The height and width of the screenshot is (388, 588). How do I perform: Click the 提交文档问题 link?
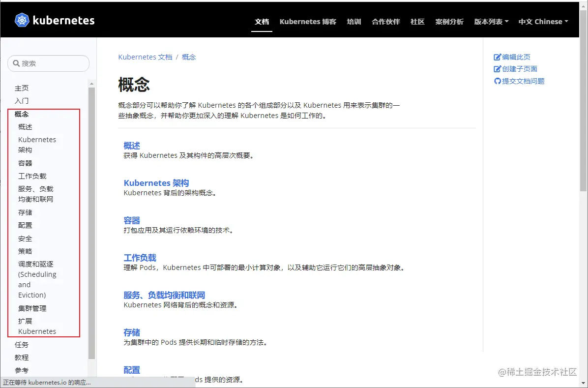[x=523, y=81]
